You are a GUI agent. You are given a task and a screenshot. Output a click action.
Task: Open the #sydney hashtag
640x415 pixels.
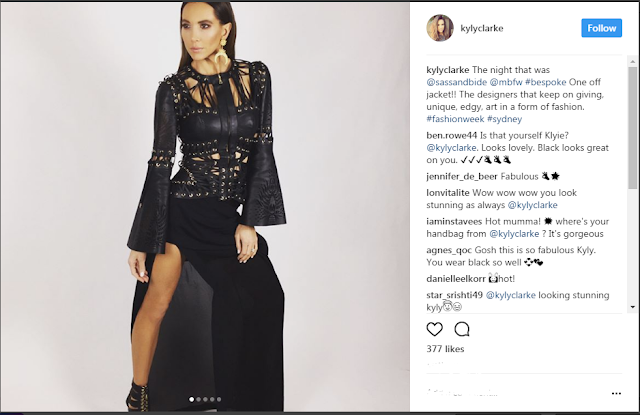504,119
